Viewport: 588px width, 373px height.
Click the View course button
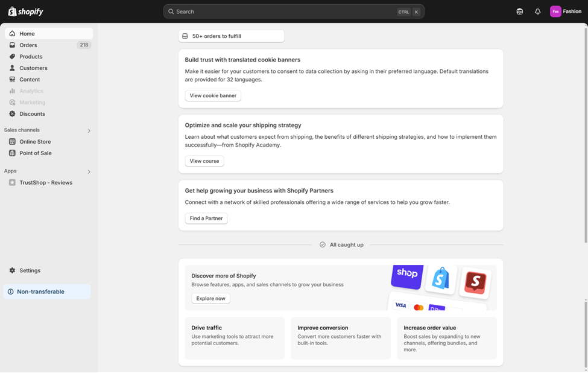tap(204, 161)
